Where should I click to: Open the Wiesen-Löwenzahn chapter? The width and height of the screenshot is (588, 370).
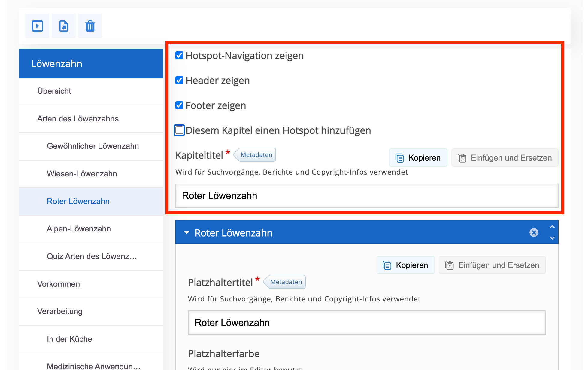(x=91, y=174)
